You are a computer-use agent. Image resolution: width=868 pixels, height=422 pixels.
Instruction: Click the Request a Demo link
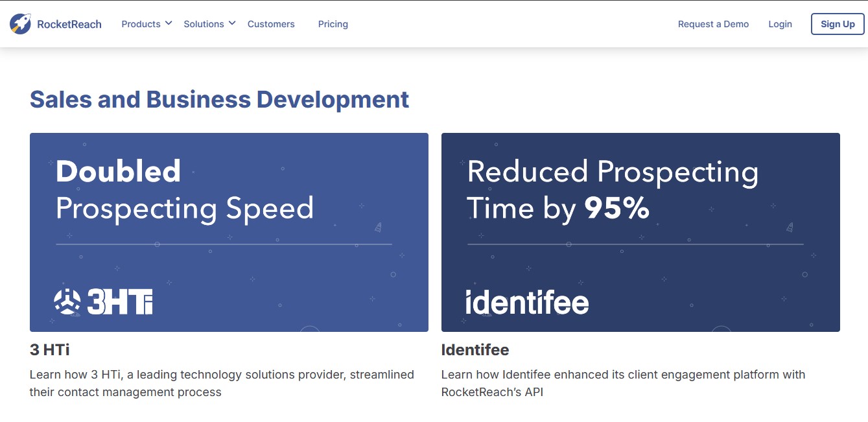(x=713, y=24)
